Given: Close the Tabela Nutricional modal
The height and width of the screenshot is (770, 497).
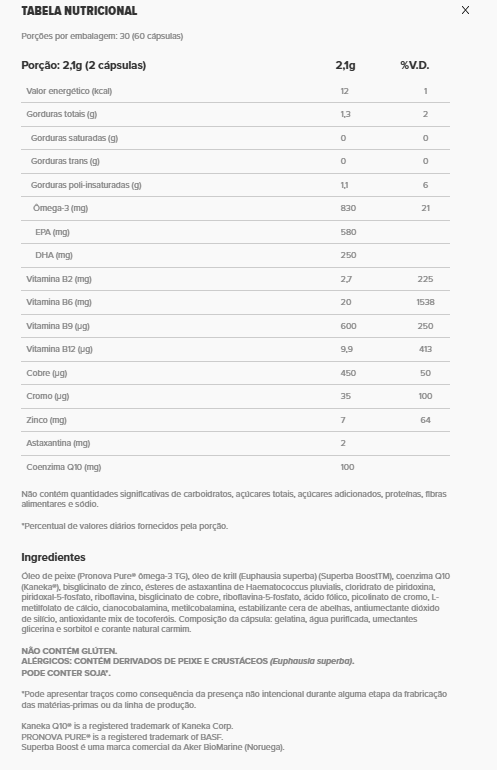Looking at the screenshot, I should click(x=465, y=10).
